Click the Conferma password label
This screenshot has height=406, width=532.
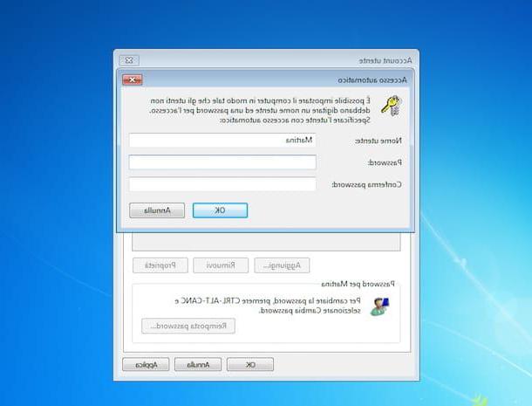(366, 185)
